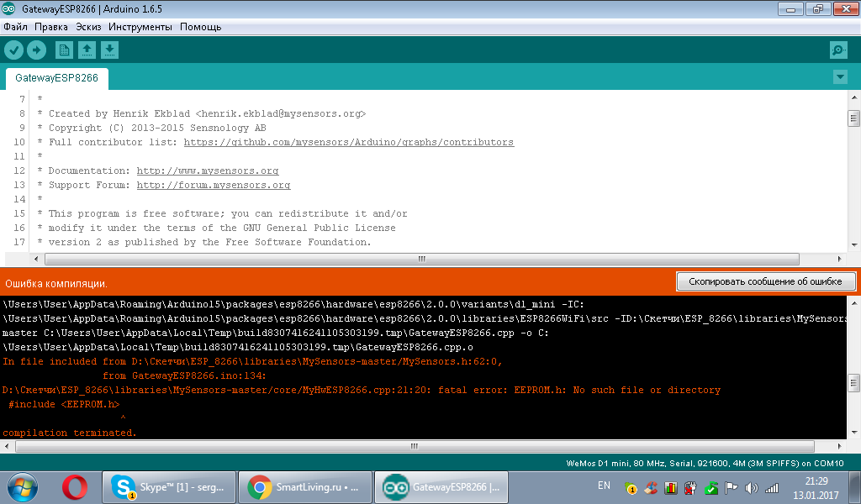Open a sketch using the up-arrow toolbar icon
Image resolution: width=861 pixels, height=504 pixels.
tap(87, 50)
